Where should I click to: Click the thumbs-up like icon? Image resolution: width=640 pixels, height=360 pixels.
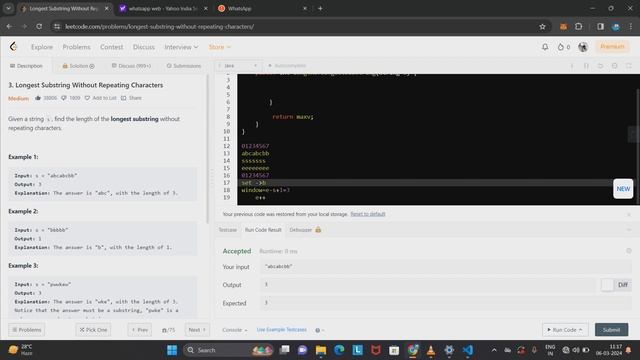(x=38, y=98)
